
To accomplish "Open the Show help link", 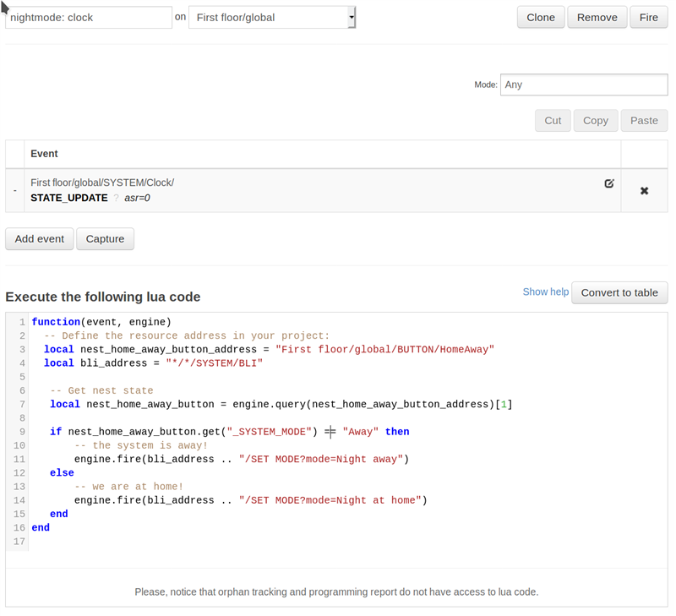I will coord(545,292).
